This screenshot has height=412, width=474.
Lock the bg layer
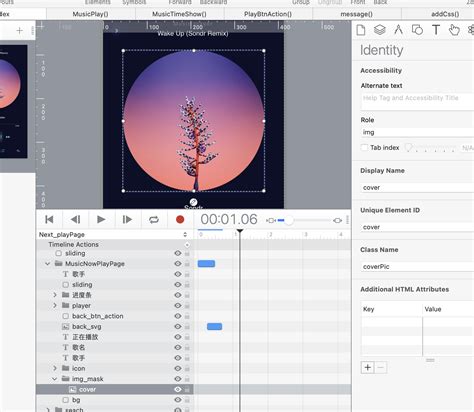point(187,400)
